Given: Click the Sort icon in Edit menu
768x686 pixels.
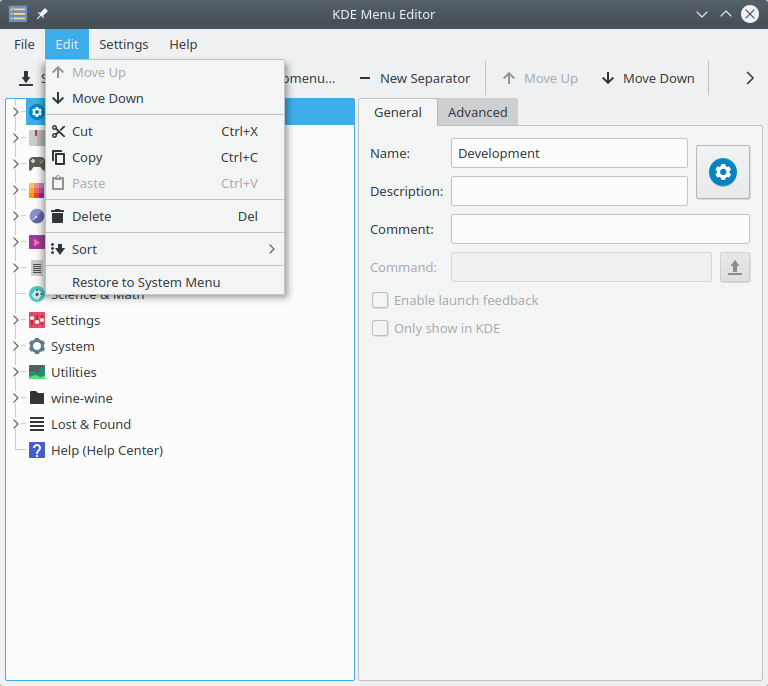Looking at the screenshot, I should (x=58, y=249).
